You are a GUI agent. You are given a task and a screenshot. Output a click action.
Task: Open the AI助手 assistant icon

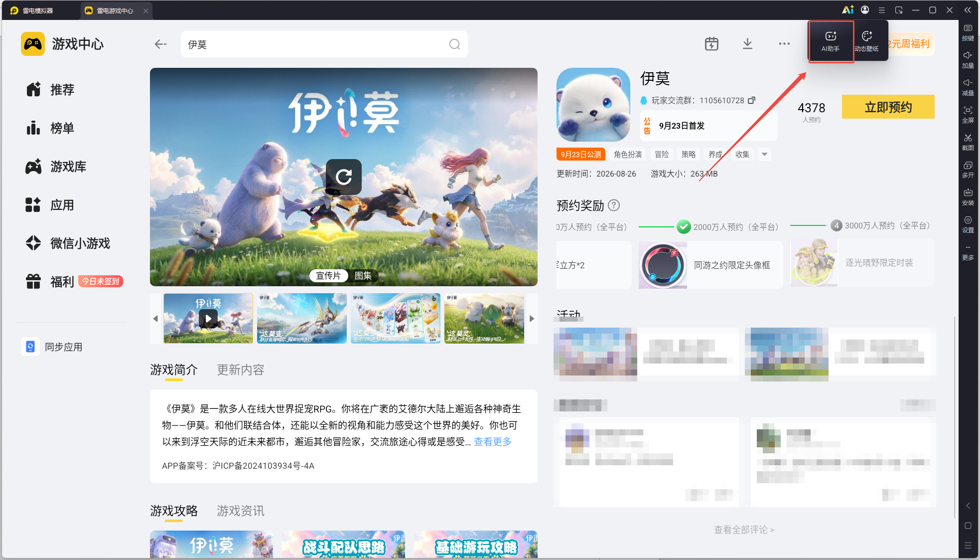coord(831,41)
